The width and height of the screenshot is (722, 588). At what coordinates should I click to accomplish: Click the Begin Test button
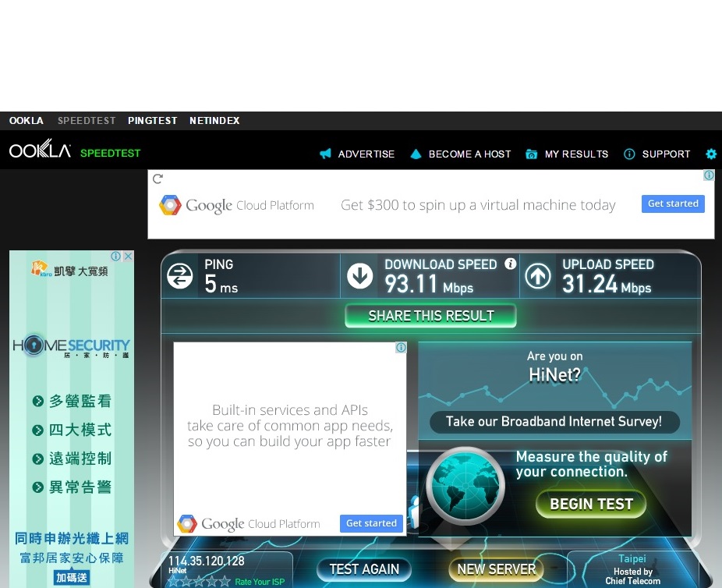pos(591,505)
